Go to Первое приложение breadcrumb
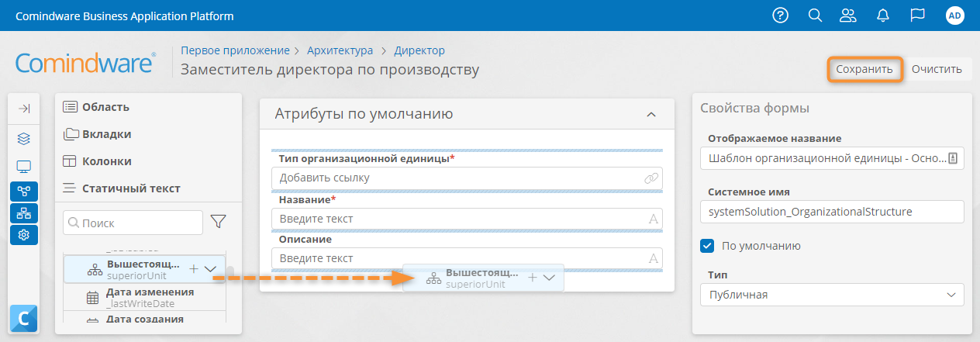The height and width of the screenshot is (342, 980). point(235,50)
